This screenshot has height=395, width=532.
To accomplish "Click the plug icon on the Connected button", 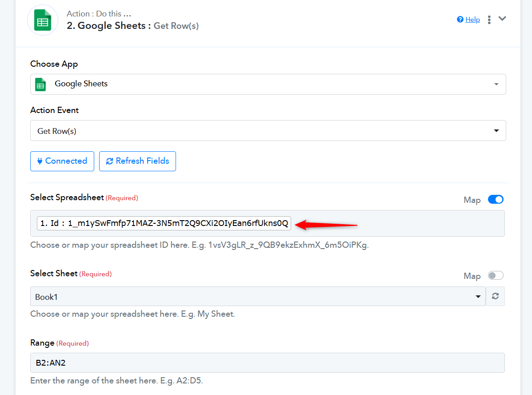I will tap(40, 161).
